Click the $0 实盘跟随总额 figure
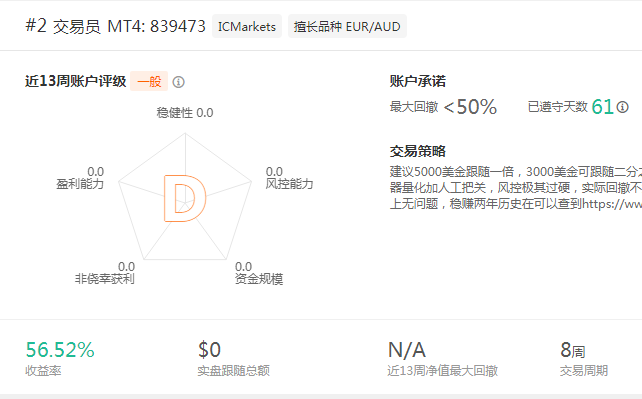The height and width of the screenshot is (399, 642). (x=210, y=350)
